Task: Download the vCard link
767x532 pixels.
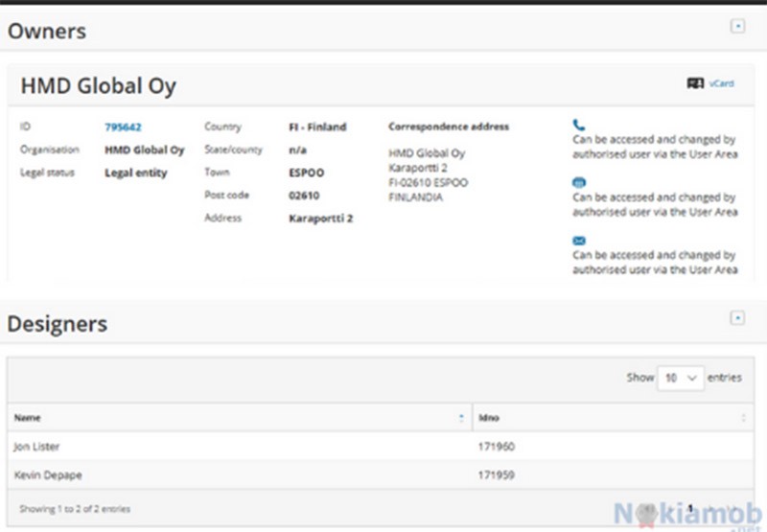Action: coord(721,83)
